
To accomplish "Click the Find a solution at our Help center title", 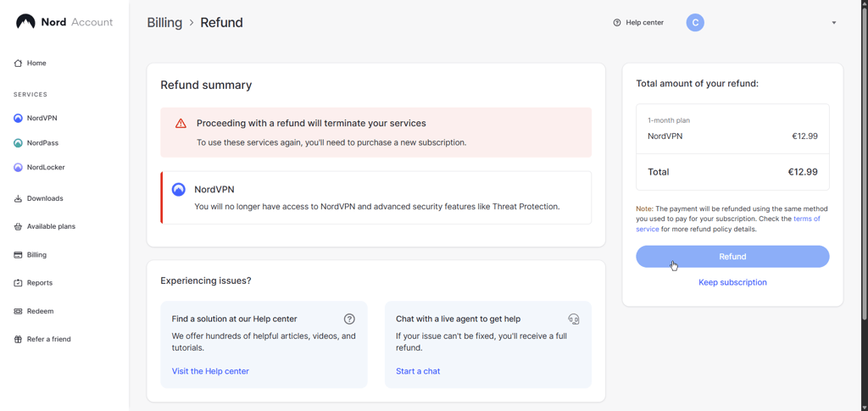I will coord(234,319).
